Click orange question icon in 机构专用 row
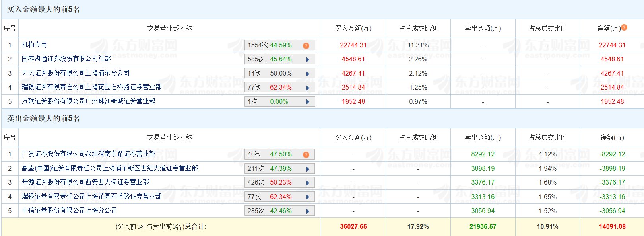 306,46
